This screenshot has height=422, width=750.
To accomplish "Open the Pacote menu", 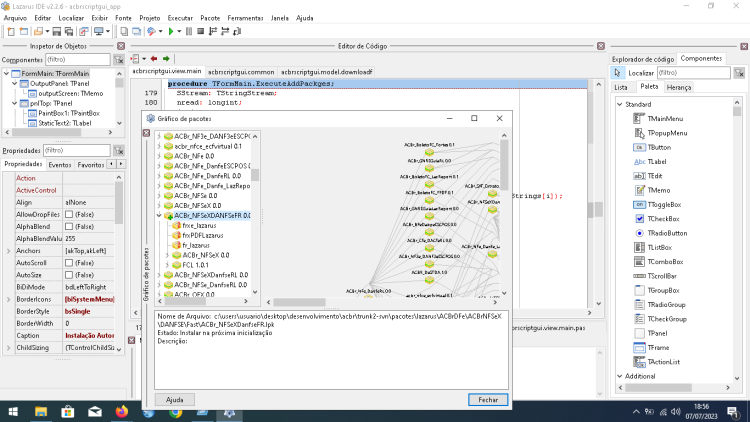I will (x=210, y=18).
